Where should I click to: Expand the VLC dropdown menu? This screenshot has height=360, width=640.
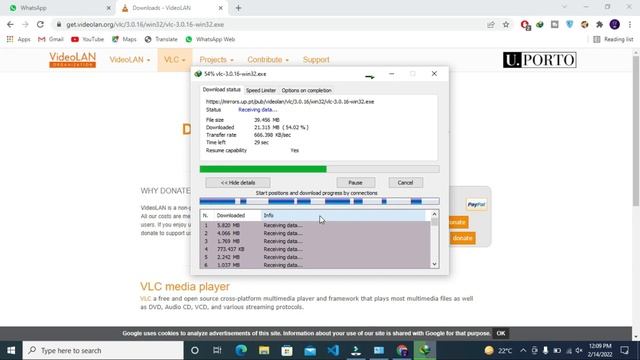tap(174, 60)
